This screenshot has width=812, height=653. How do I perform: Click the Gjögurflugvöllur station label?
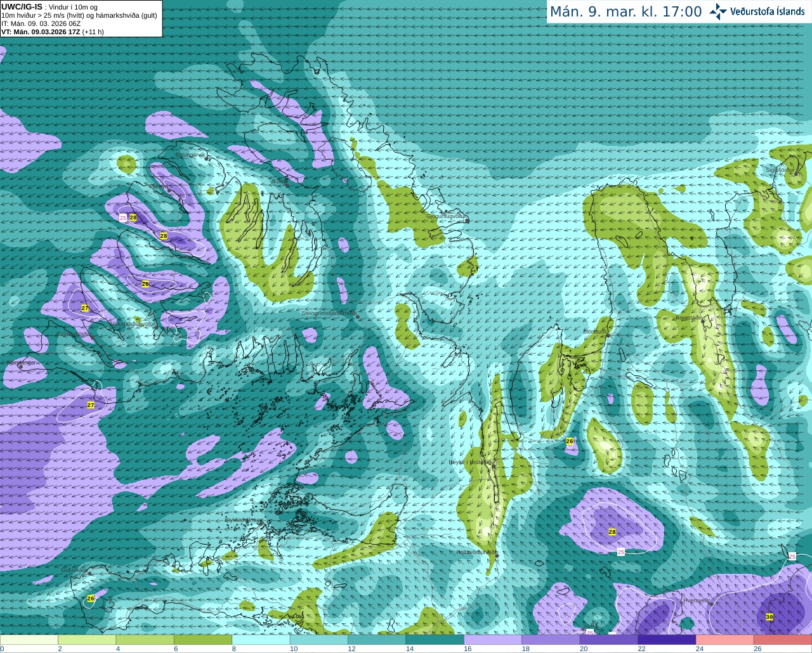click(446, 216)
